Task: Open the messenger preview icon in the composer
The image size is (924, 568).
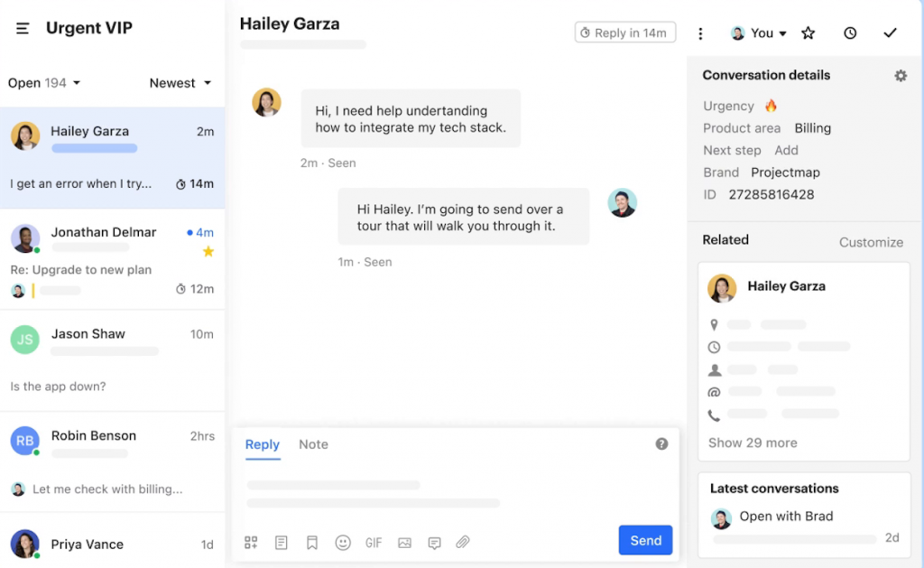Action: coord(434,542)
